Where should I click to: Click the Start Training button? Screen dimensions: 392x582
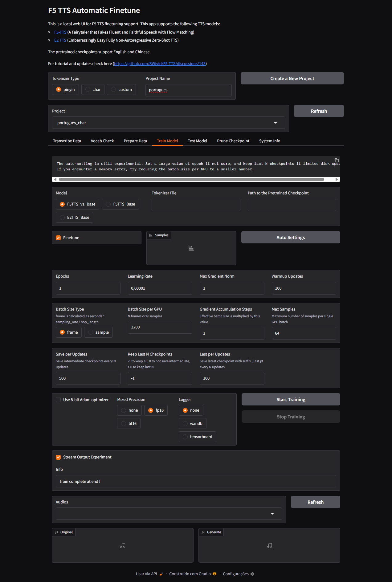tap(291, 399)
